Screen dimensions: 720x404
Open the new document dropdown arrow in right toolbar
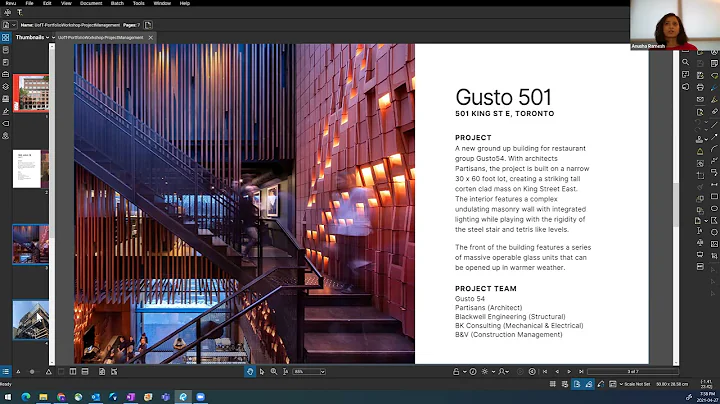click(706, 221)
